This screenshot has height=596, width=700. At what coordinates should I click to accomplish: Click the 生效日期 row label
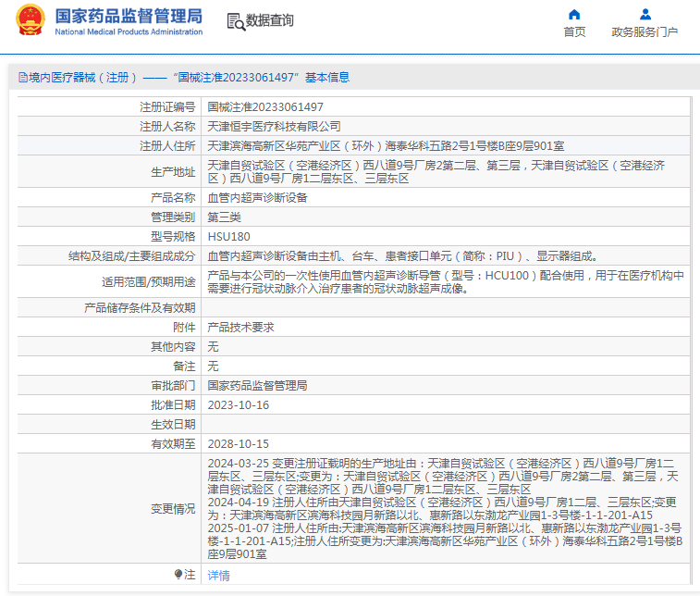pos(173,425)
